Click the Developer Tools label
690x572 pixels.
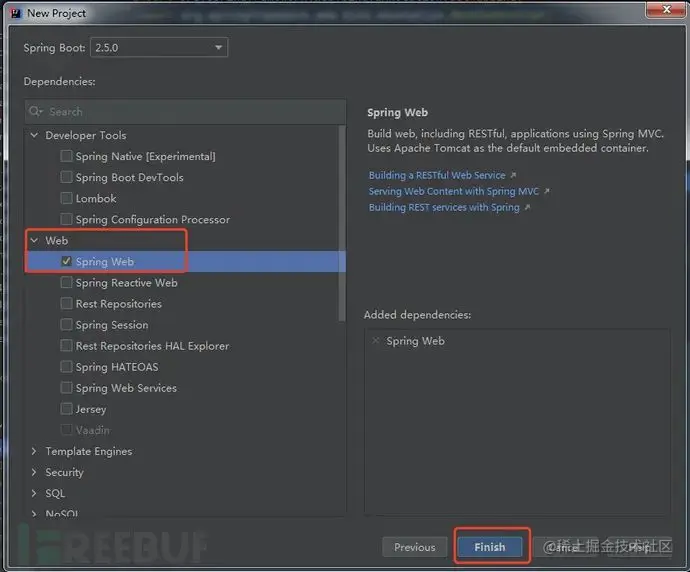[86, 135]
